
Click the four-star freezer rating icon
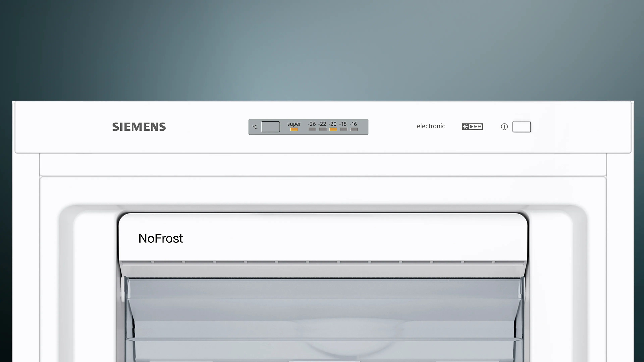(x=472, y=127)
